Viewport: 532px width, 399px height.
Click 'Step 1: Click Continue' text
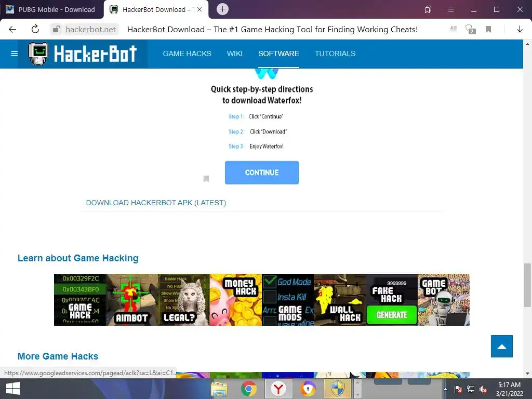256,116
